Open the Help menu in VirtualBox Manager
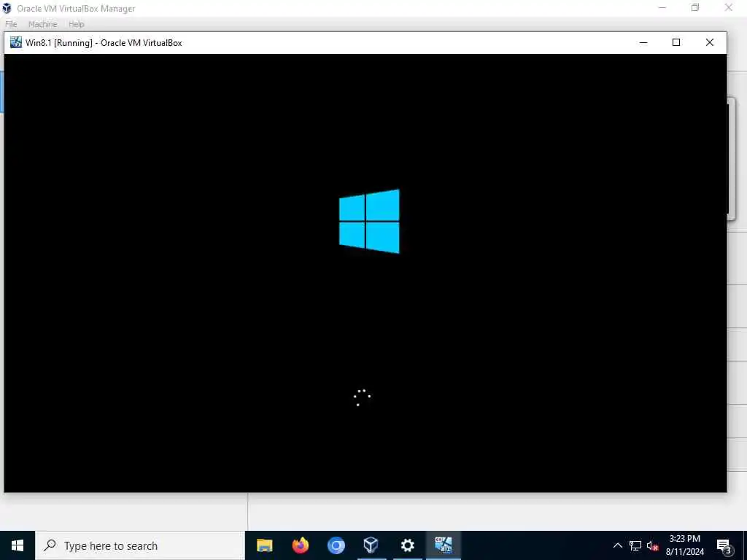 76,24
